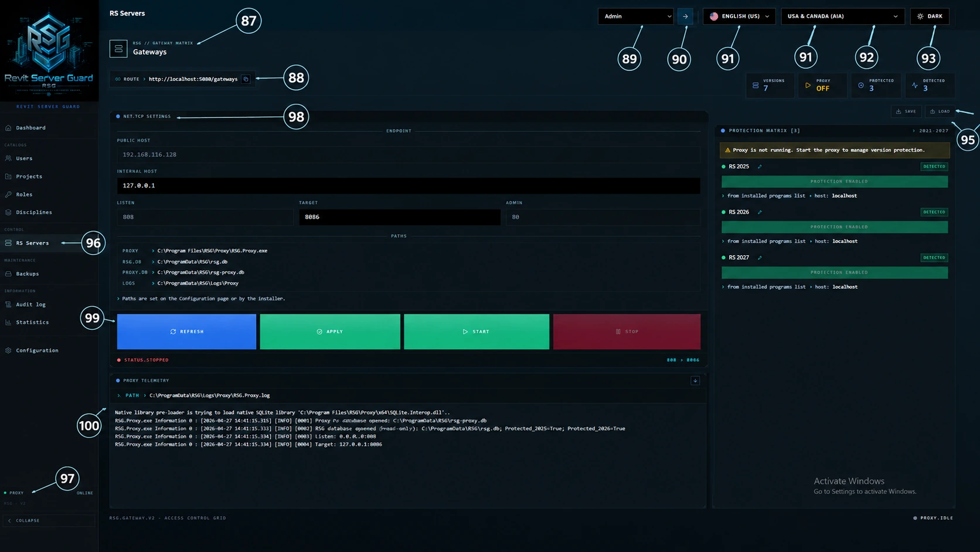Viewport: 980px width, 552px height.
Task: Open the Admin role dropdown
Action: 635,16
